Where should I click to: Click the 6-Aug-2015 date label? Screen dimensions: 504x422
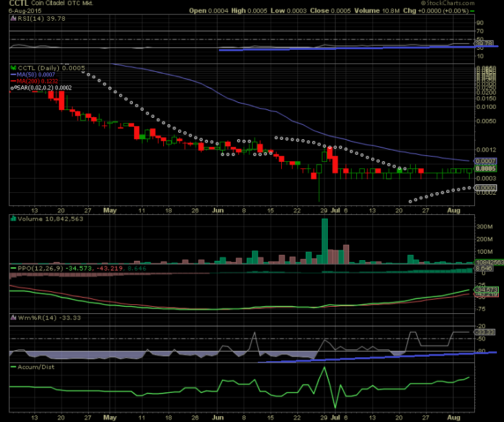pyautogui.click(x=25, y=10)
